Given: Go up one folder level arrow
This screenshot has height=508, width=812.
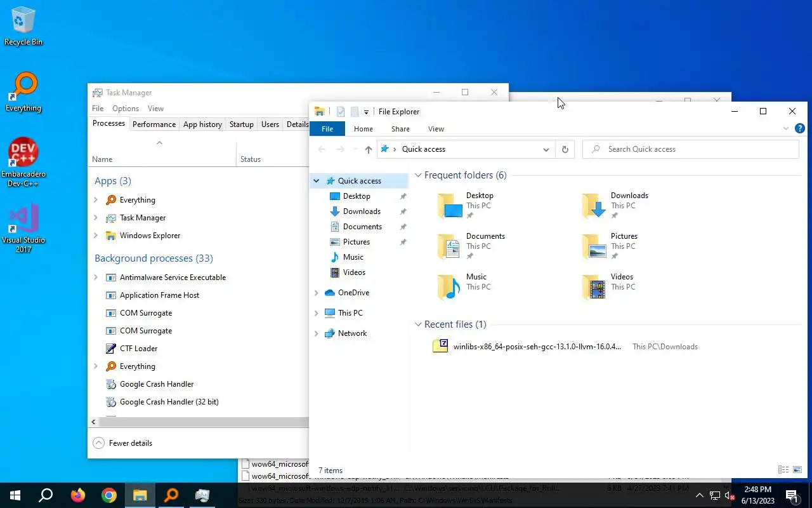Looking at the screenshot, I should coord(369,149).
